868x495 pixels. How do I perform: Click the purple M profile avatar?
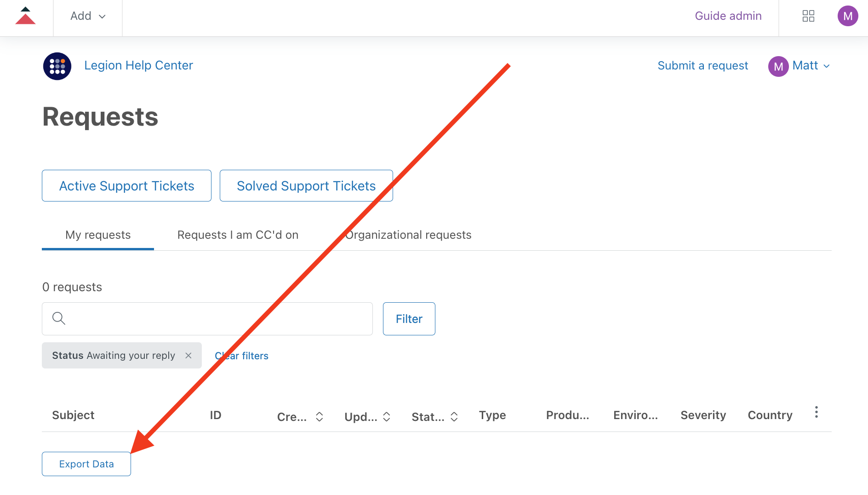pos(847,16)
